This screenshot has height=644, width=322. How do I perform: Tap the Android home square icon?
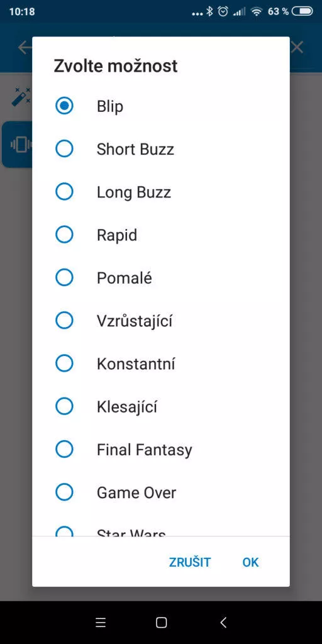(162, 623)
